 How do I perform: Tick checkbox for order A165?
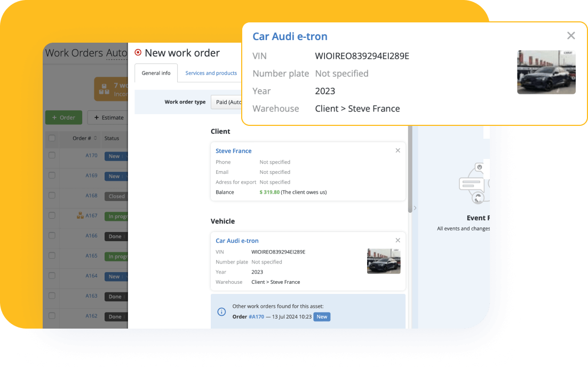click(52, 256)
